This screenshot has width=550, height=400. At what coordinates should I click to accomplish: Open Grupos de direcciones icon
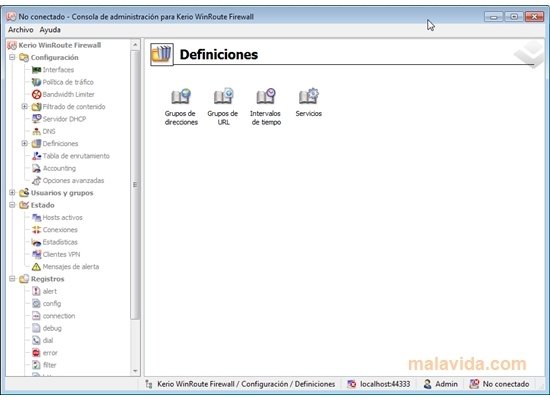(x=181, y=96)
